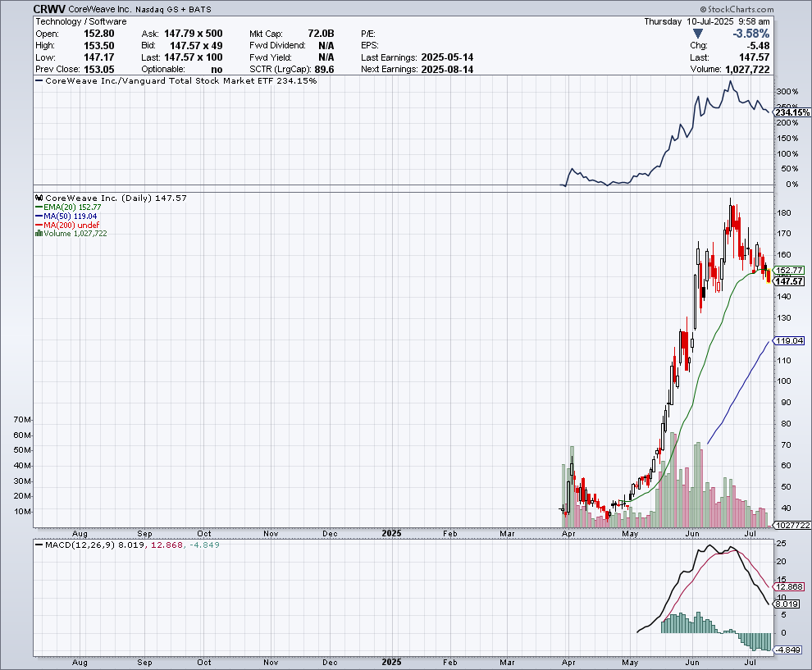Viewport: 812px width, 670px height.
Task: Click the volume bars icon in legend
Action: pyautogui.click(x=39, y=234)
